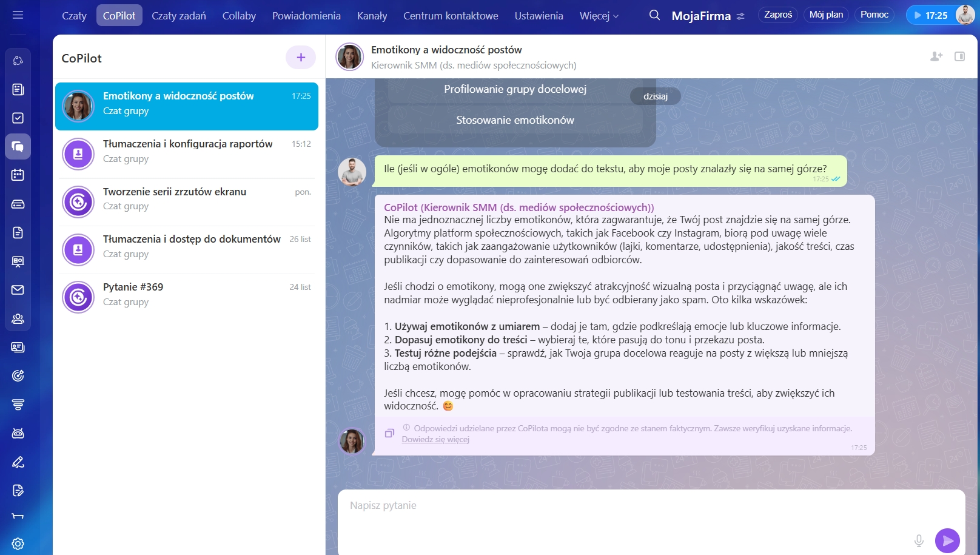Toggle the chat side panel icon
This screenshot has height=555, width=980.
(x=959, y=56)
